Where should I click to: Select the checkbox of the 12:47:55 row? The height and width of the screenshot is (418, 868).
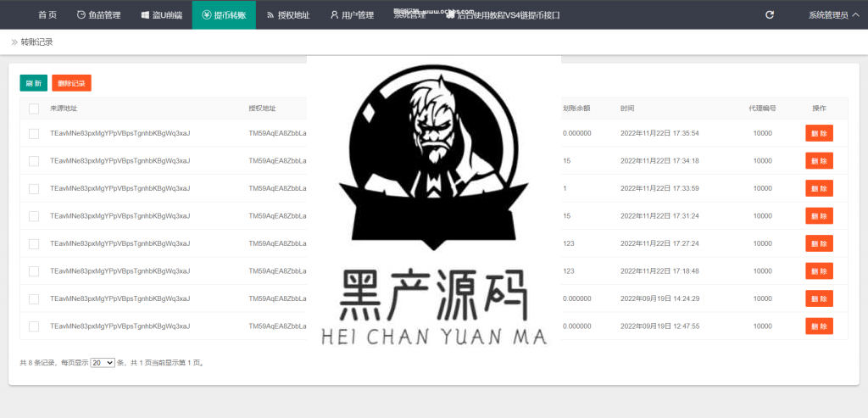pyautogui.click(x=34, y=326)
